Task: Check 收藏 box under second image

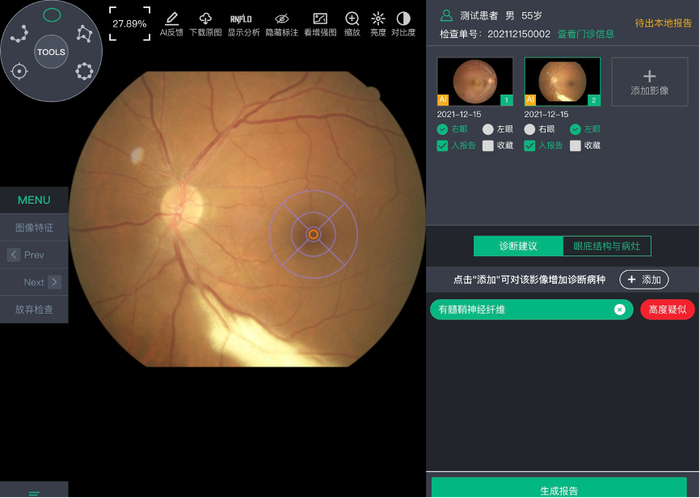Action: [575, 146]
